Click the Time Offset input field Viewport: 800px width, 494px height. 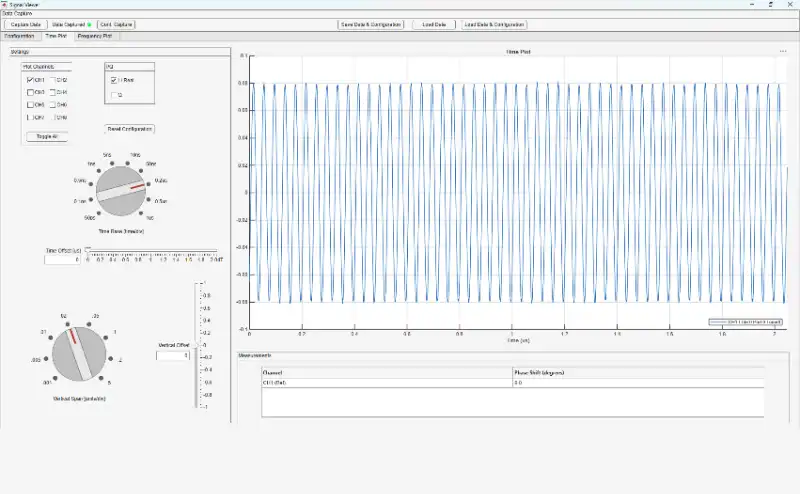(62, 260)
